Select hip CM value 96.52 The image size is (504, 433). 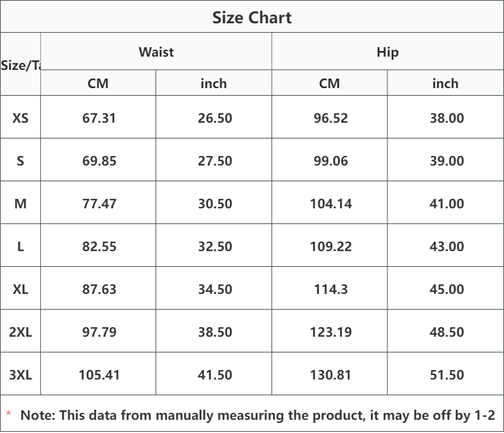(x=331, y=118)
